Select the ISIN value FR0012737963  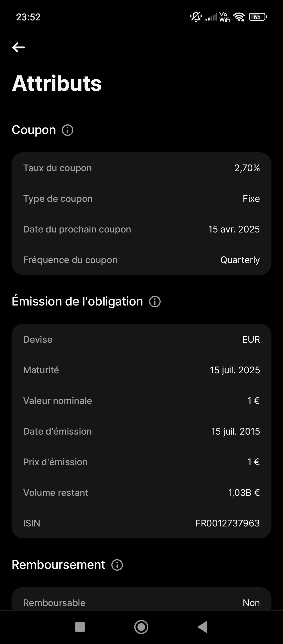tap(227, 523)
